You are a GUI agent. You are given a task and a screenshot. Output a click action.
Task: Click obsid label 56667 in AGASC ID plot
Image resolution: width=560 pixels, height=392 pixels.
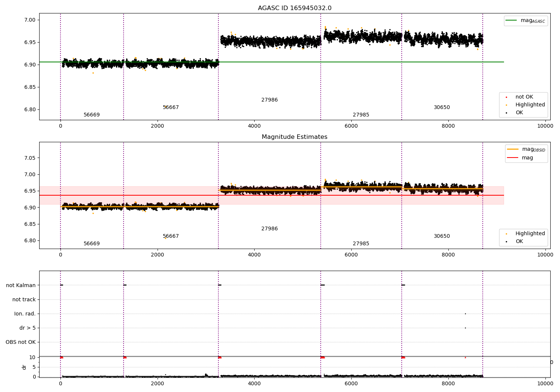click(171, 107)
